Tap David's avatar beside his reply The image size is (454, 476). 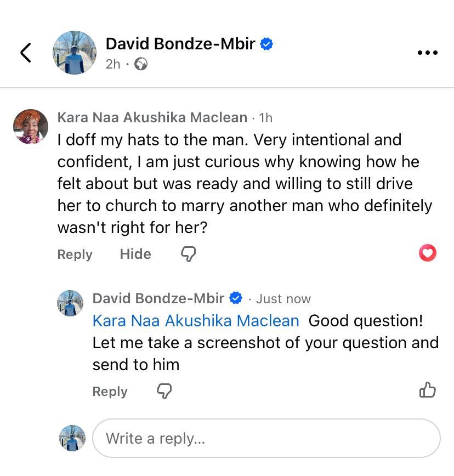71,303
